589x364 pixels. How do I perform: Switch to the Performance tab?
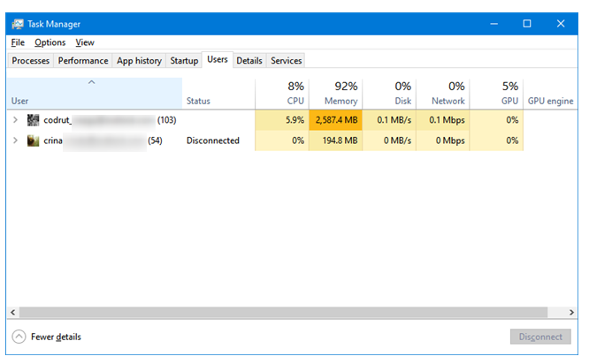point(83,60)
